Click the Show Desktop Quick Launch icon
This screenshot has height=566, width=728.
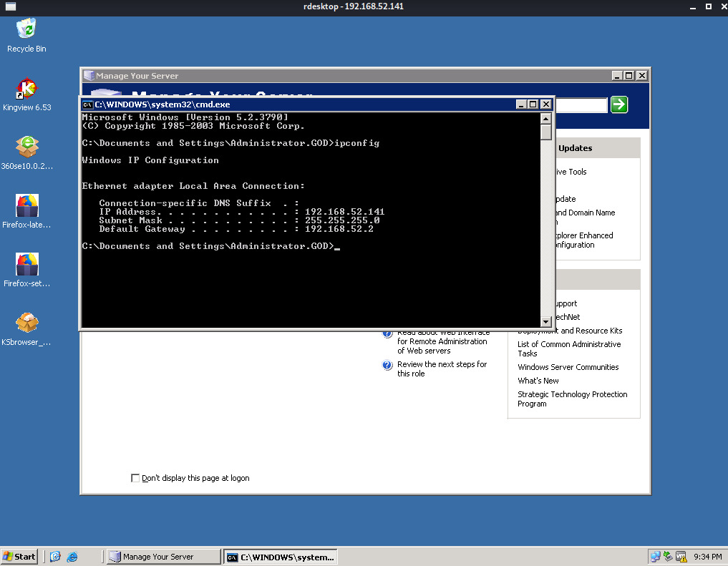click(x=56, y=557)
